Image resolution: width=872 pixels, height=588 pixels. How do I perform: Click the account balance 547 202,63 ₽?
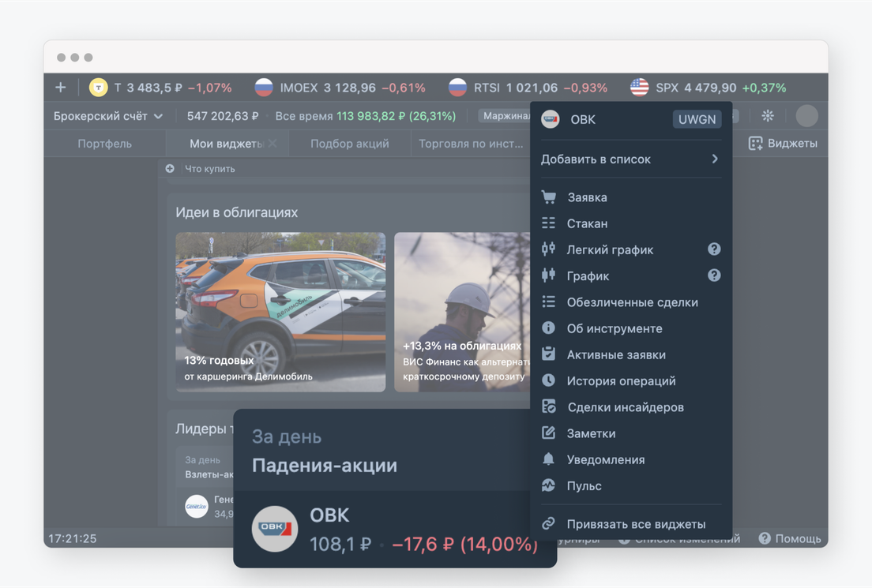pos(223,115)
